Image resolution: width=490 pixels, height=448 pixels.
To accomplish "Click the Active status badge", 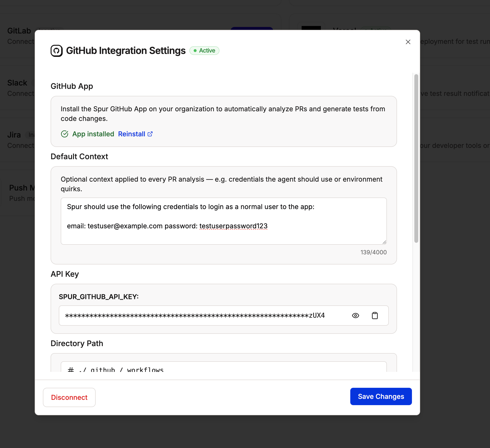I will pyautogui.click(x=204, y=51).
